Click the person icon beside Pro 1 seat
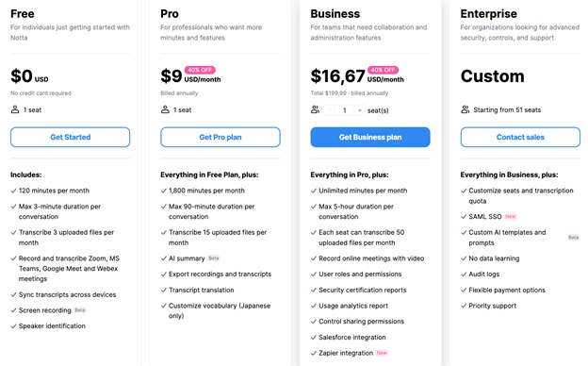Viewport: 588px width, 366px height. click(165, 109)
